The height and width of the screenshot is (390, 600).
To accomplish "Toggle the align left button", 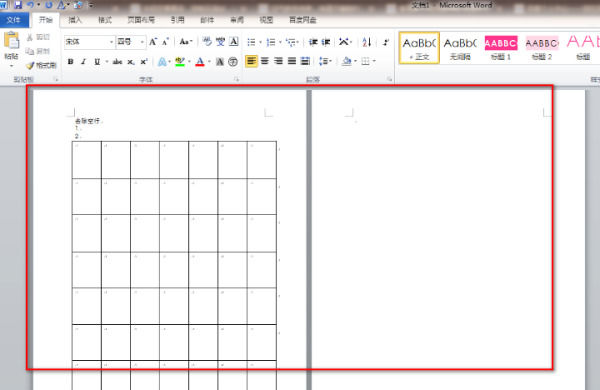I will pos(251,61).
